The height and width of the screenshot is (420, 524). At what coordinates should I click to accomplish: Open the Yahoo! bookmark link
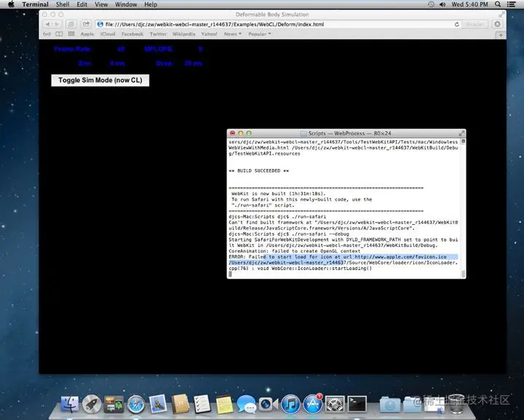[209, 34]
